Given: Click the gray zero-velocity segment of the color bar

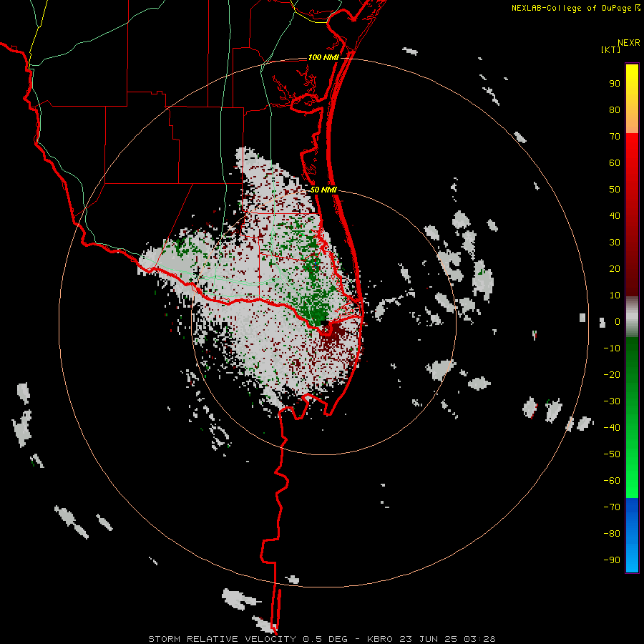Looking at the screenshot, I should tap(632, 317).
